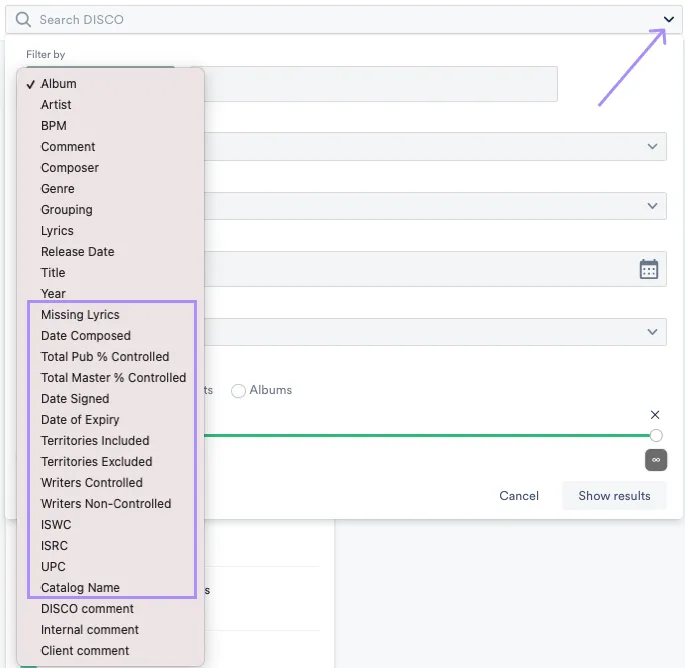Select Territories Excluded in the menu

click(x=96, y=462)
